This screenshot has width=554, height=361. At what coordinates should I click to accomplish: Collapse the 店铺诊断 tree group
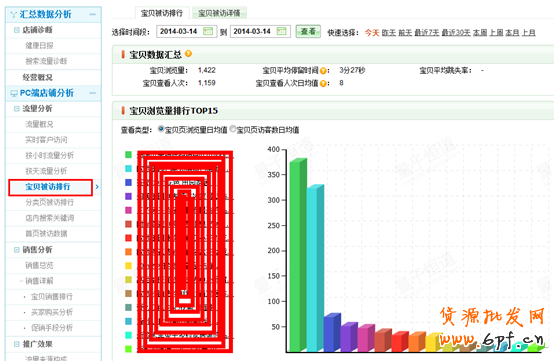point(16,30)
